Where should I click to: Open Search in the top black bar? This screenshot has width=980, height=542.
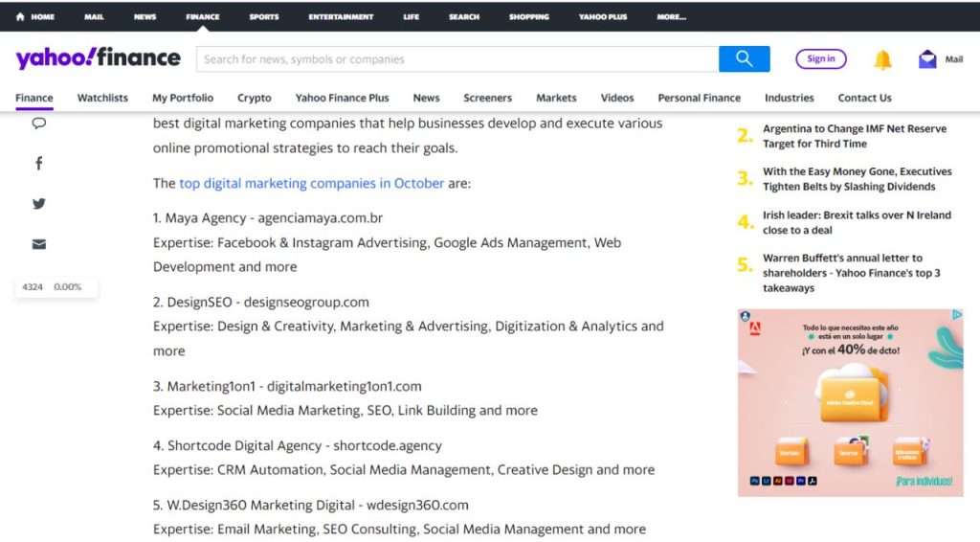point(464,17)
